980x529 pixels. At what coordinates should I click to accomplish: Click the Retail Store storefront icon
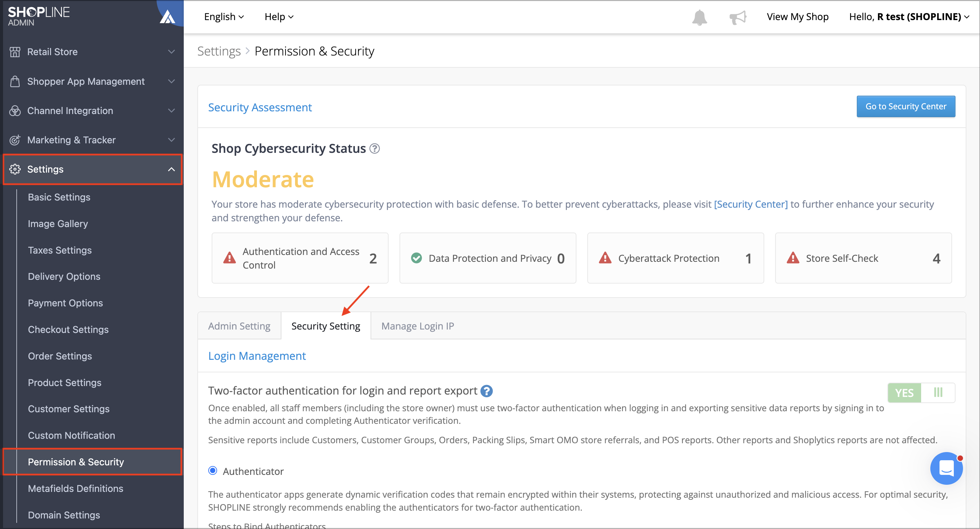(x=15, y=52)
